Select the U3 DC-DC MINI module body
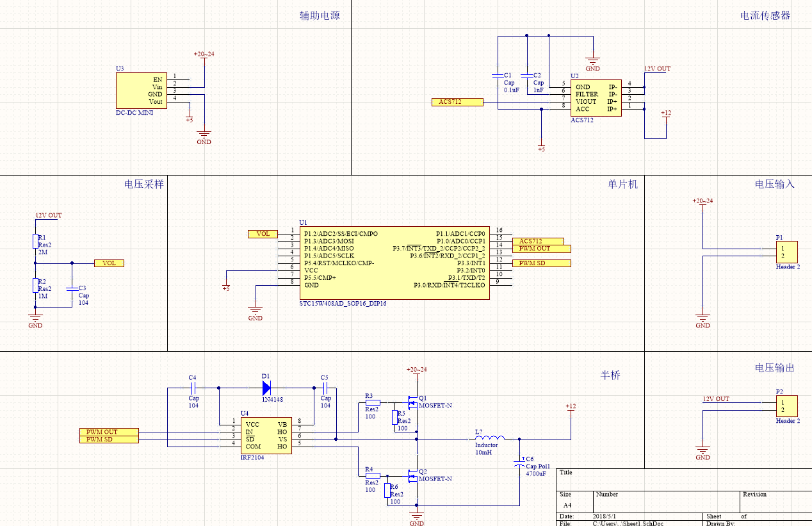The width and height of the screenshot is (812, 526). [x=142, y=90]
